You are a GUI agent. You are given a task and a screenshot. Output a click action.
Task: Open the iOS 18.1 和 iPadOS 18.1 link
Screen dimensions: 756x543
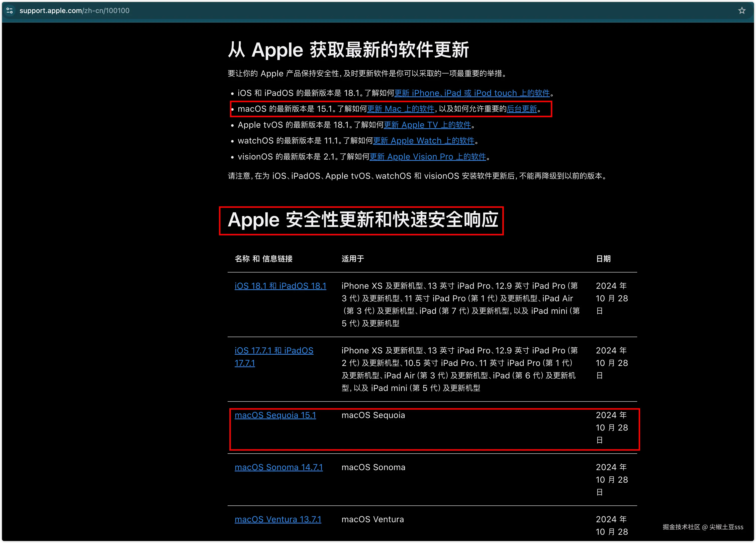(x=280, y=286)
